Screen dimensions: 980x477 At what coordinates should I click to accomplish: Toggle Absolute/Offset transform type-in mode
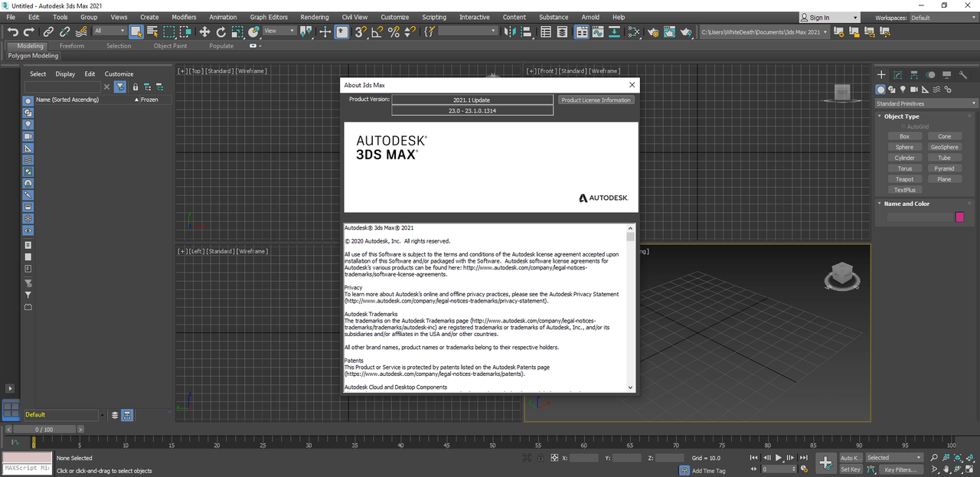tap(554, 458)
